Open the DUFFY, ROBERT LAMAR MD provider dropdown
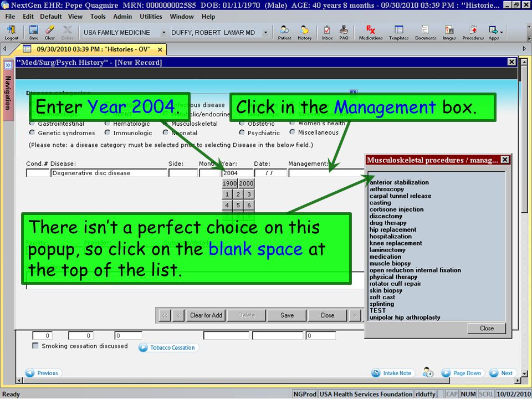The image size is (532, 399). (265, 33)
